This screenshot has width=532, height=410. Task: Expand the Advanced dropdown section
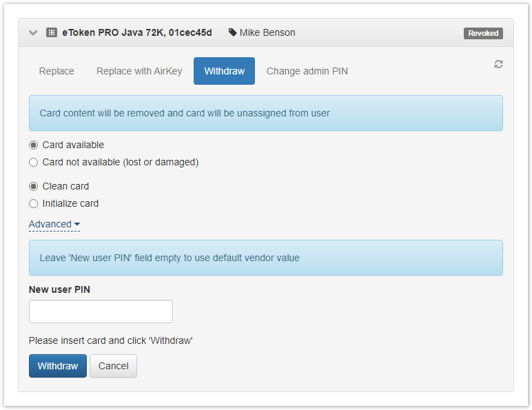click(50, 224)
